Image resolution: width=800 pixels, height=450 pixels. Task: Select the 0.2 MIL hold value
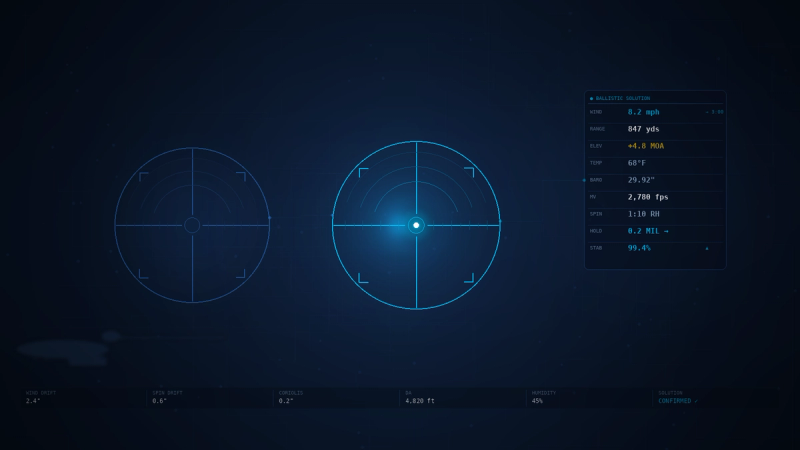pyautogui.click(x=648, y=231)
